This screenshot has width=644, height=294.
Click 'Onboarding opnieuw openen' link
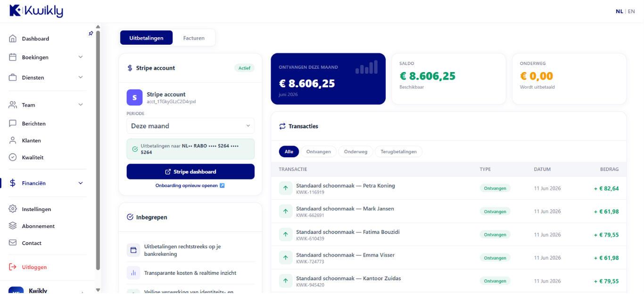click(190, 186)
